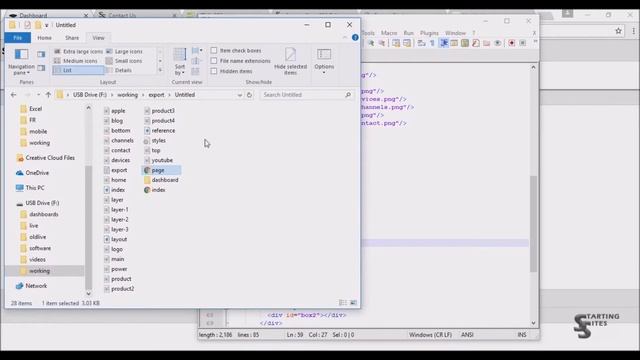Select Medium icons layout

pyautogui.click(x=76, y=61)
